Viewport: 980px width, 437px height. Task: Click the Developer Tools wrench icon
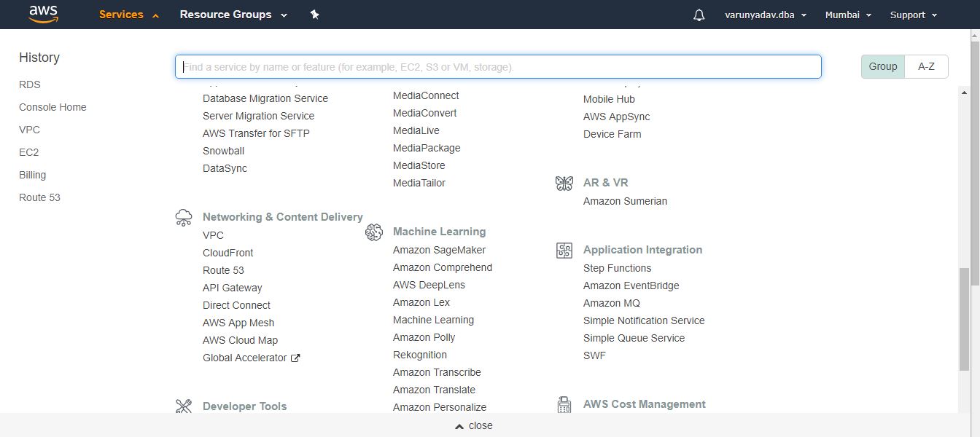click(184, 406)
